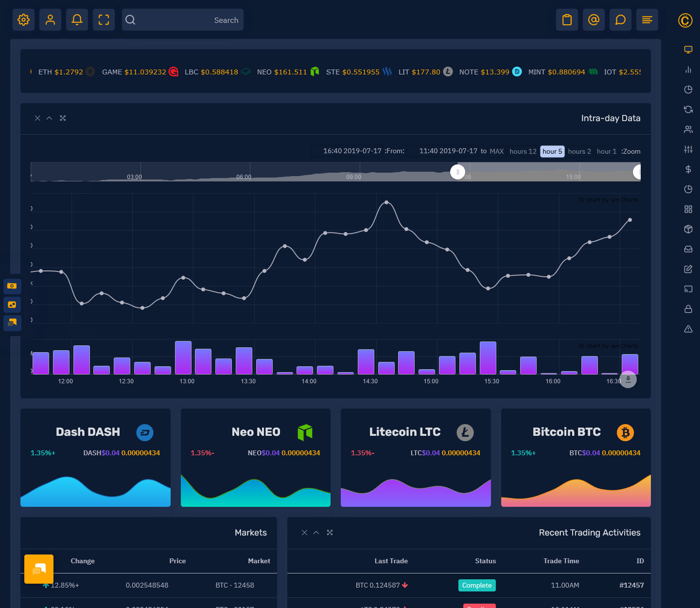Open the bar chart icon in right sidebar
The height and width of the screenshot is (608, 700).
(x=688, y=70)
